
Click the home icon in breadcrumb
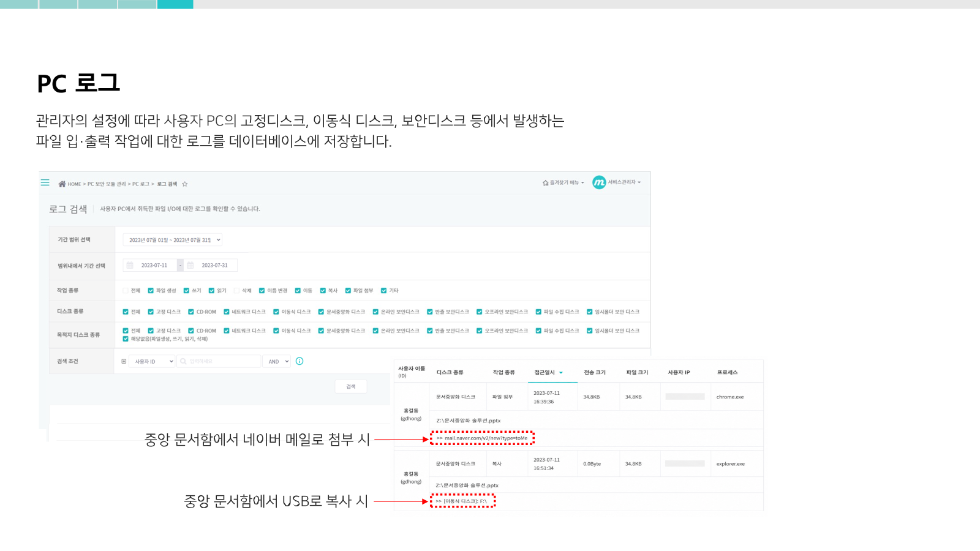pyautogui.click(x=62, y=184)
